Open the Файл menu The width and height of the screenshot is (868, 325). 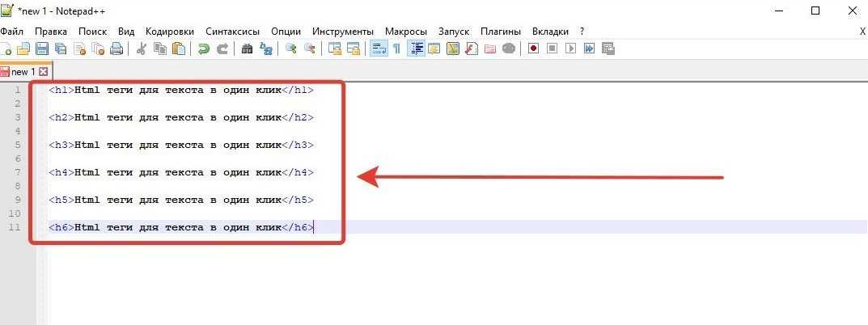pos(11,31)
